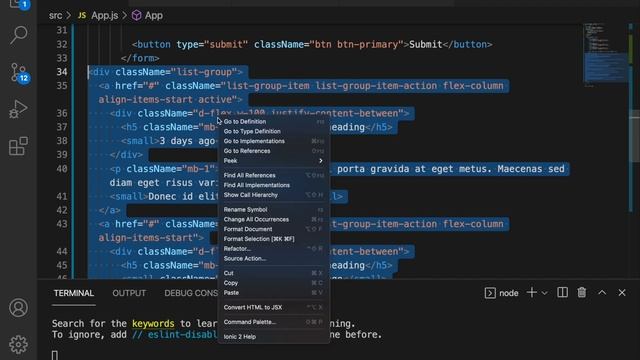Switch to the OUTPUT tab

point(129,293)
